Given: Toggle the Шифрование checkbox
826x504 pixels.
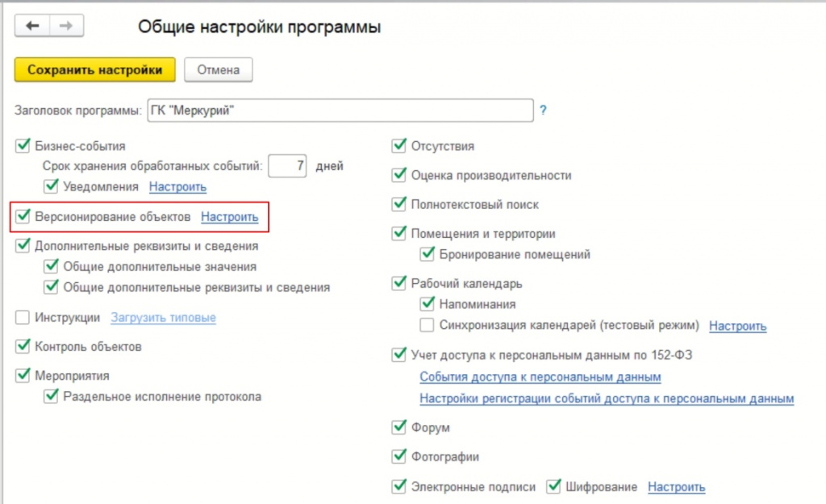Looking at the screenshot, I should (553, 487).
